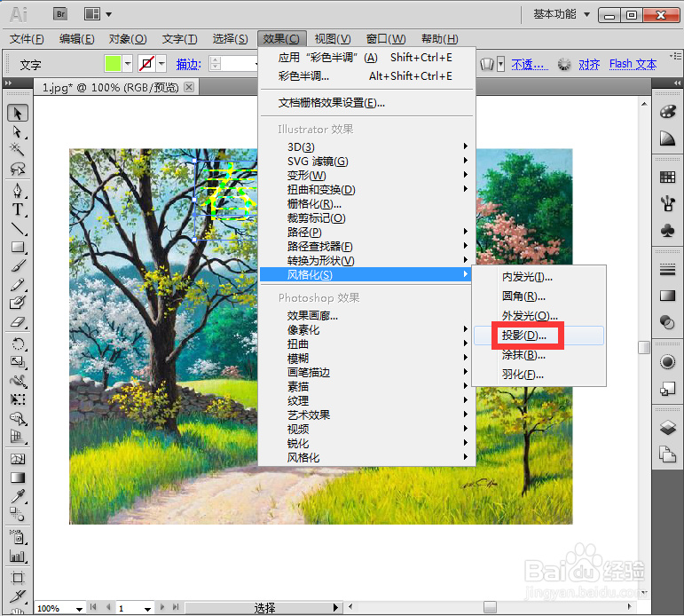This screenshot has width=684, height=616.
Task: Select the Pencil tool
Action: click(18, 285)
